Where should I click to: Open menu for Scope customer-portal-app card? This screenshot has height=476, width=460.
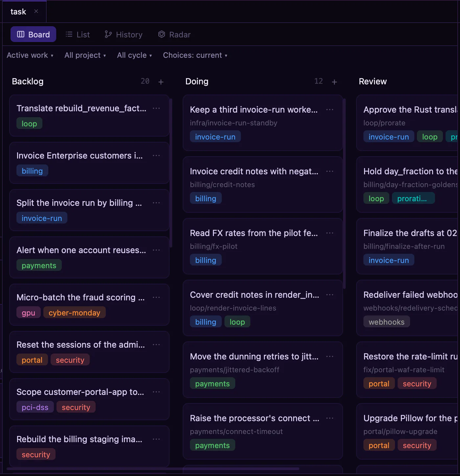(156, 392)
